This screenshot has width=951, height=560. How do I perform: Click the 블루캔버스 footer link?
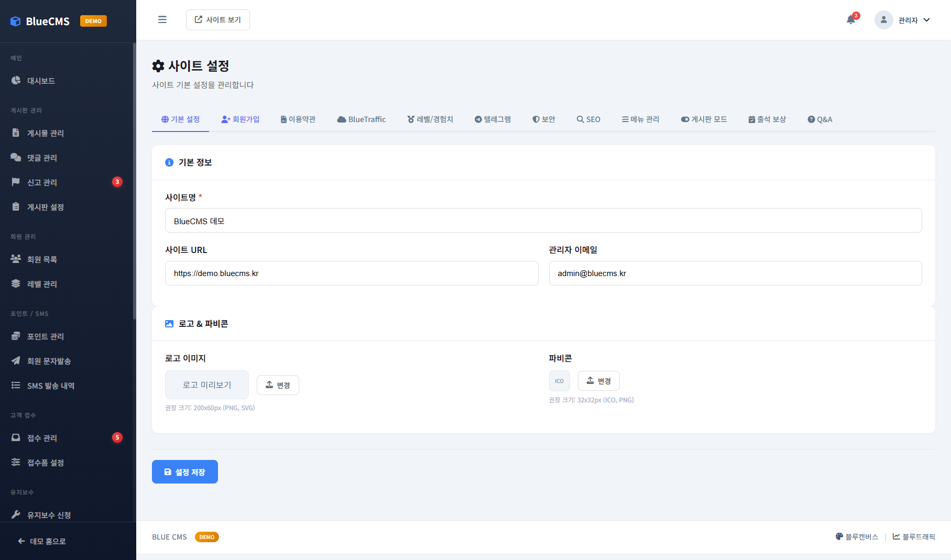[857, 536]
